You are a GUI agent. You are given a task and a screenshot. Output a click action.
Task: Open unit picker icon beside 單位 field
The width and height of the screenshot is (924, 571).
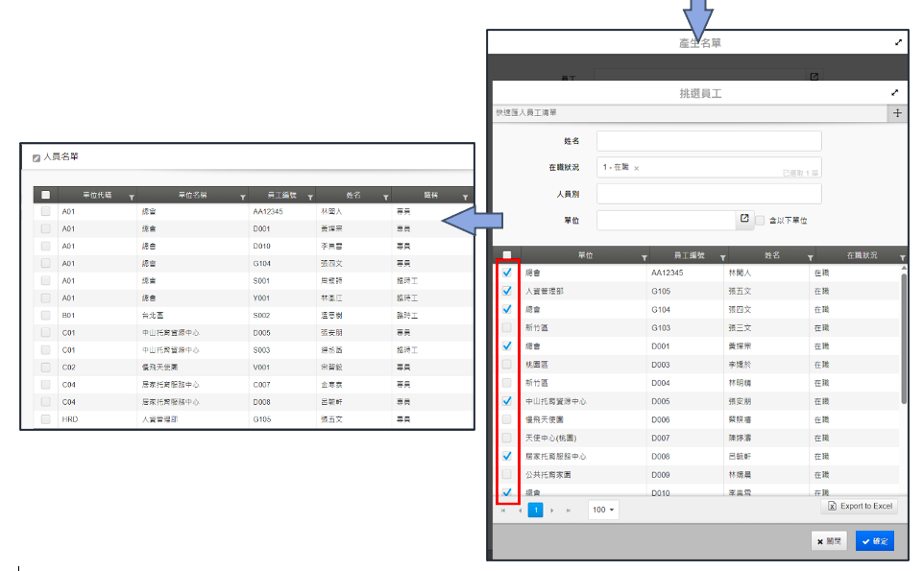tap(743, 220)
